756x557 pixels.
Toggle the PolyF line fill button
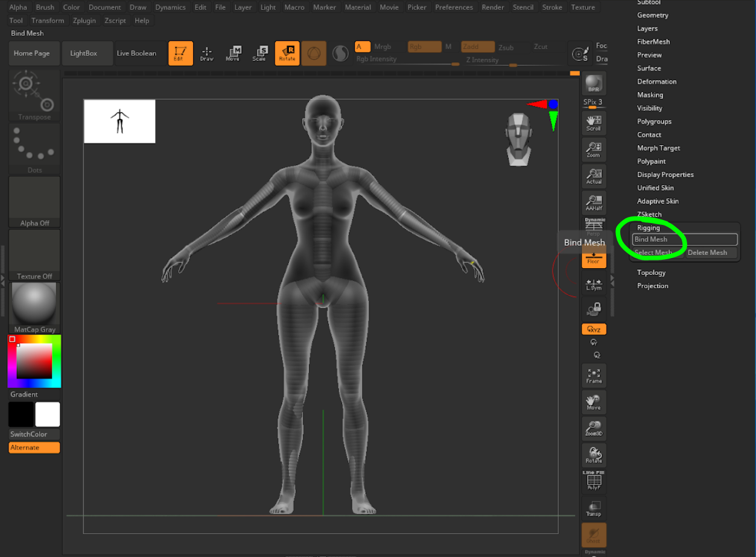pyautogui.click(x=594, y=482)
